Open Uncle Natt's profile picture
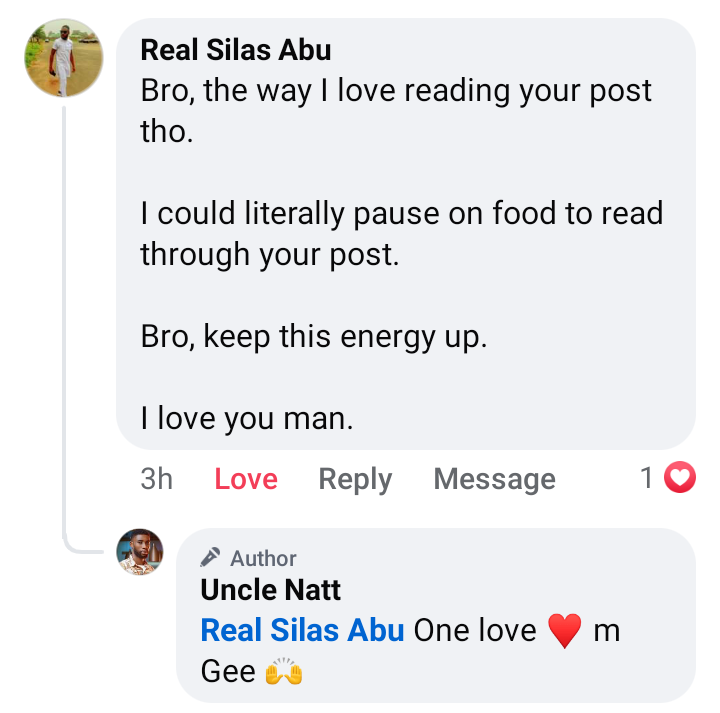720x713 pixels. [140, 552]
